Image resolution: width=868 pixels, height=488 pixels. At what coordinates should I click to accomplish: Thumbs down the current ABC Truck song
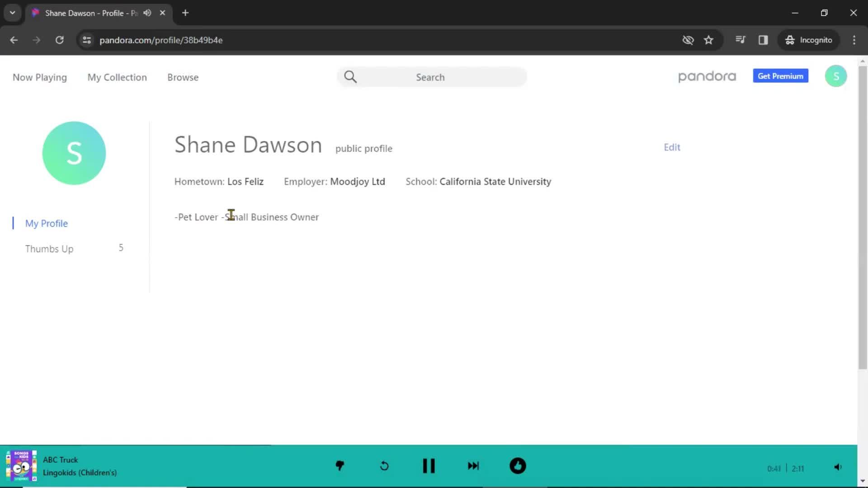340,466
